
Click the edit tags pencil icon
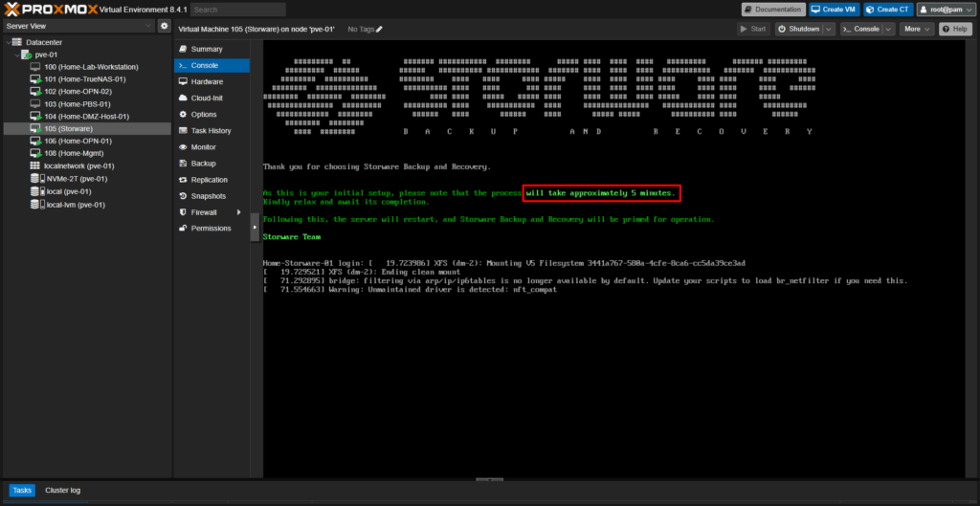[379, 30]
